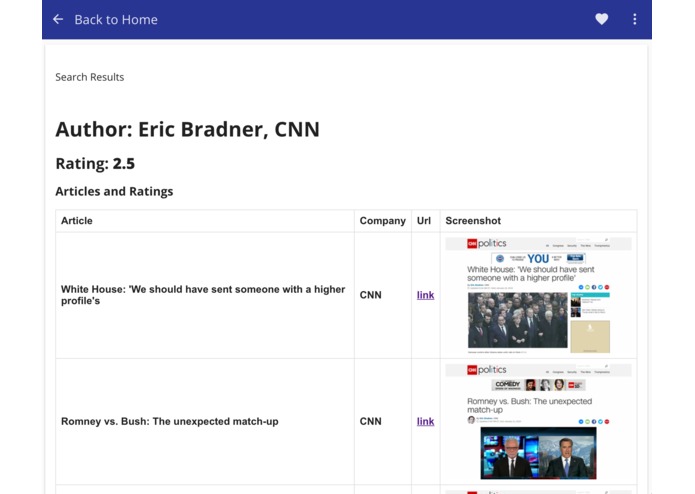
Task: Tap the heart favorite icon
Action: (601, 19)
